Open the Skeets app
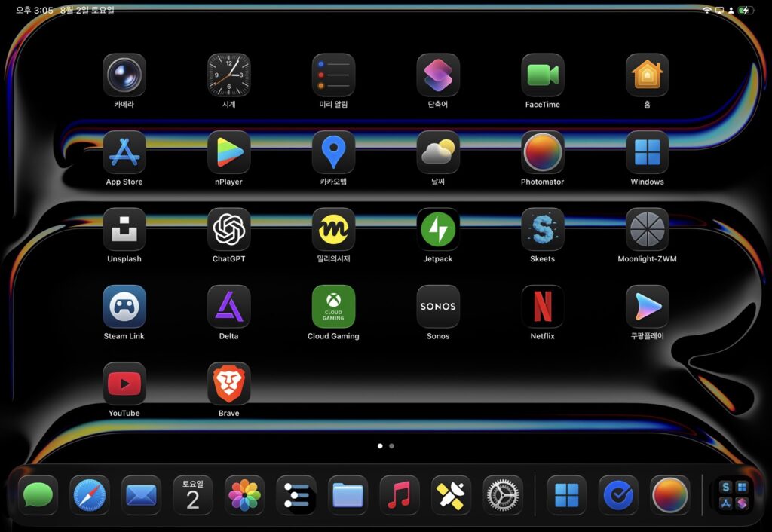This screenshot has width=772, height=532. coord(543,229)
